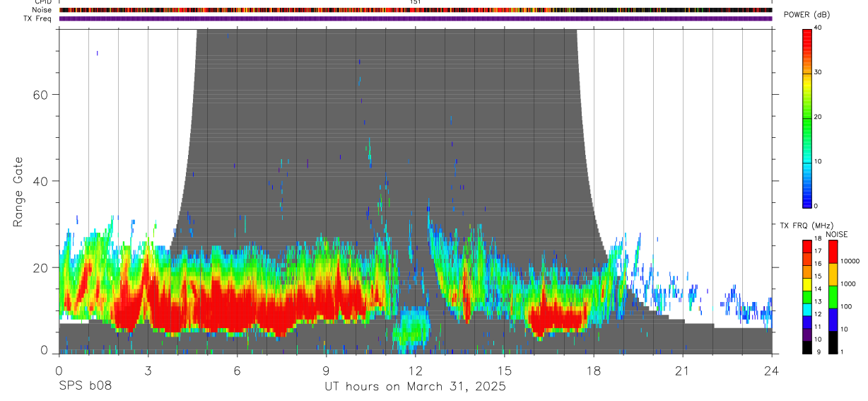Click the '1000' label on NOISE legend
Image resolution: width=868 pixels, height=401 pixels.
click(x=848, y=284)
